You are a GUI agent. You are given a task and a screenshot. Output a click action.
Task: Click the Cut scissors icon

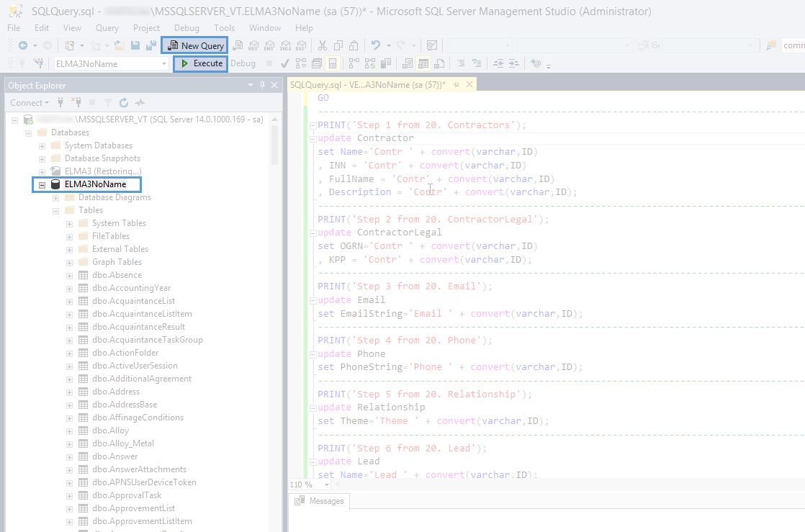(323, 45)
